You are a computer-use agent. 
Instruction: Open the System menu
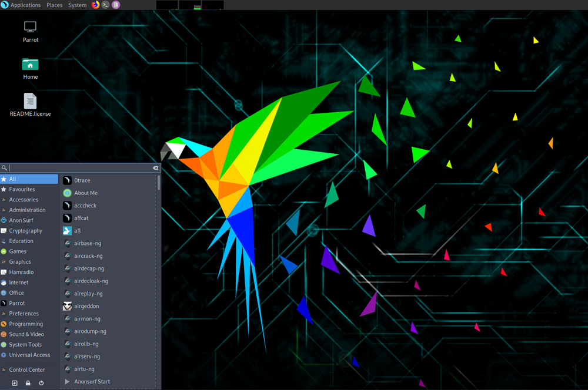coord(77,5)
